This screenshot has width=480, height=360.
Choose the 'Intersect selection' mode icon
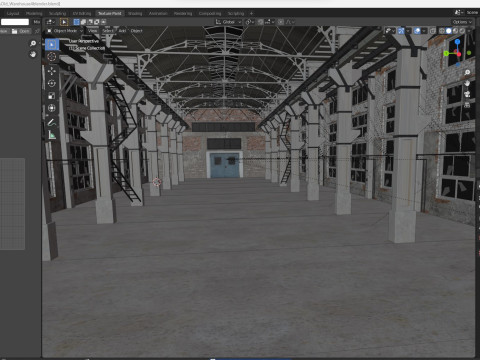(104, 22)
